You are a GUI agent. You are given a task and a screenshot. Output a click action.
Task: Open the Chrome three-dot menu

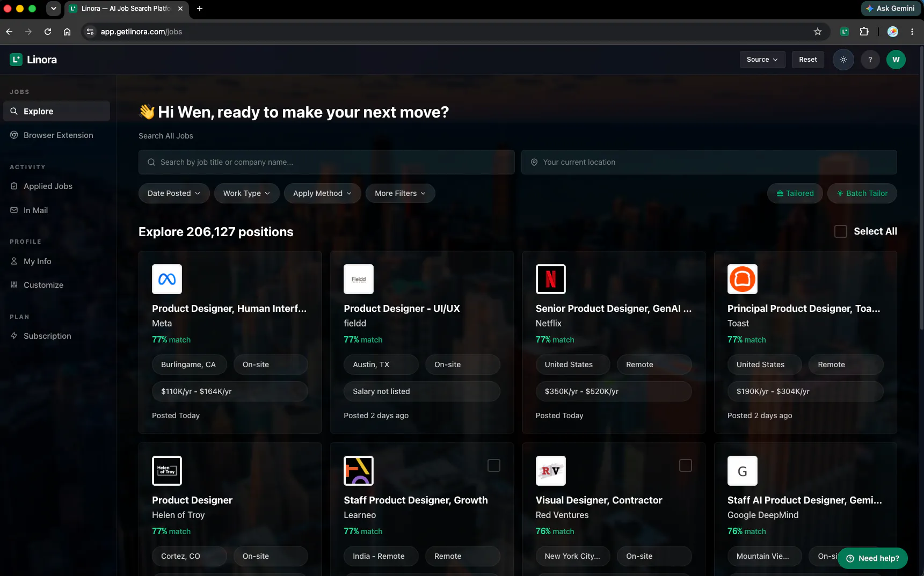(912, 32)
